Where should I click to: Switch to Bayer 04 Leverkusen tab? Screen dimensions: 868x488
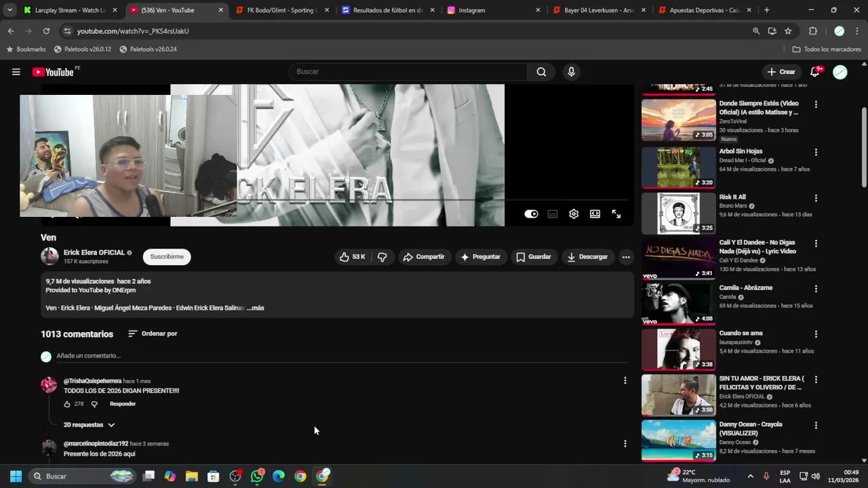(x=600, y=10)
